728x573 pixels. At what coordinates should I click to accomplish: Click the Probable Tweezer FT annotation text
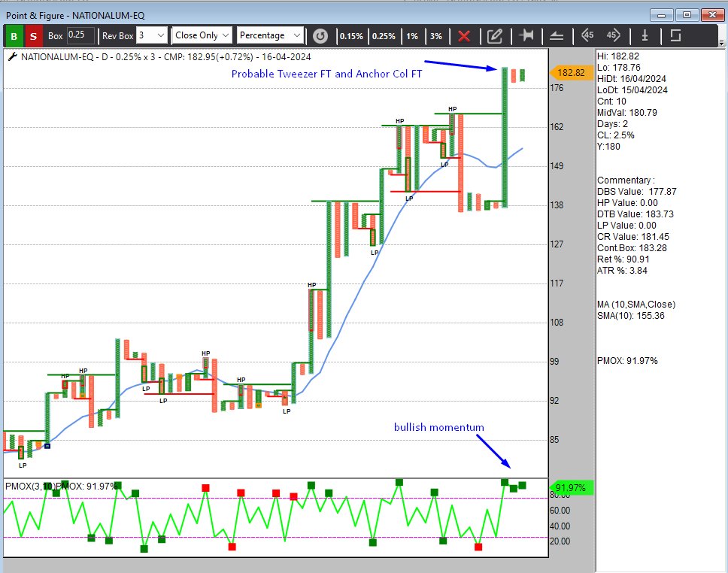click(x=326, y=74)
